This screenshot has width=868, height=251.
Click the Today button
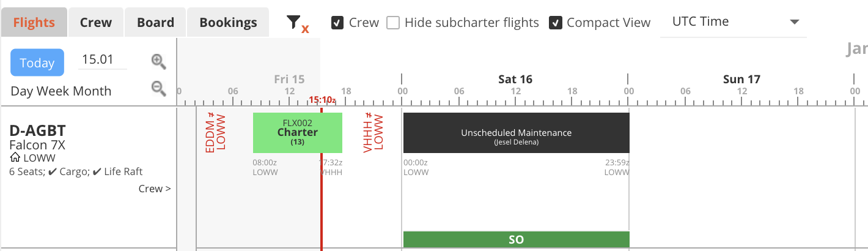coord(37,62)
